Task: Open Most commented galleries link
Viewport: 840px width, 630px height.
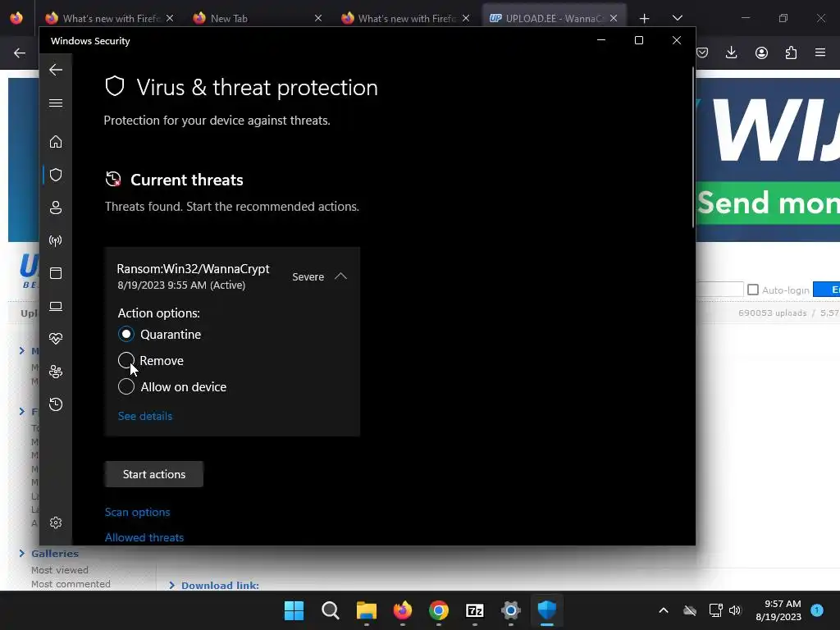Action: coord(71,584)
